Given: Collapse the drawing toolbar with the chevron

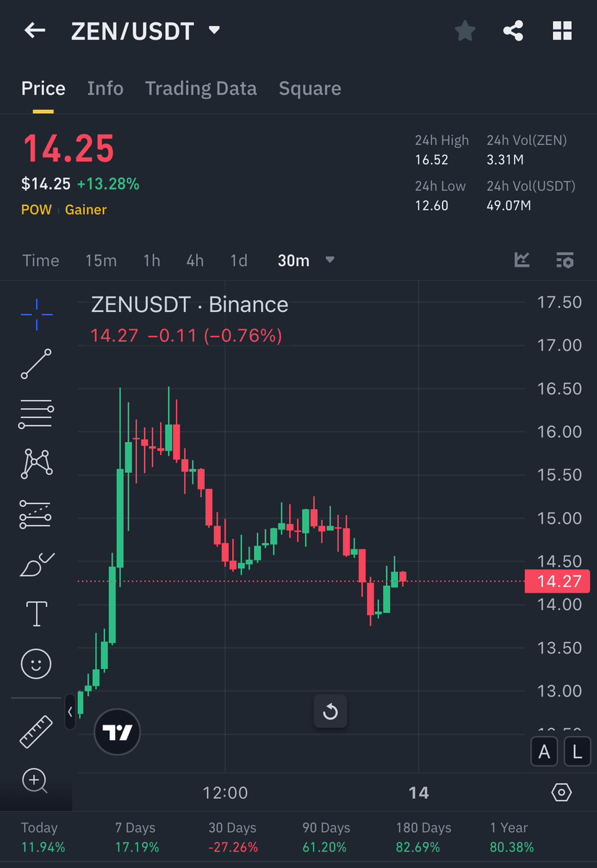Looking at the screenshot, I should click(x=69, y=712).
